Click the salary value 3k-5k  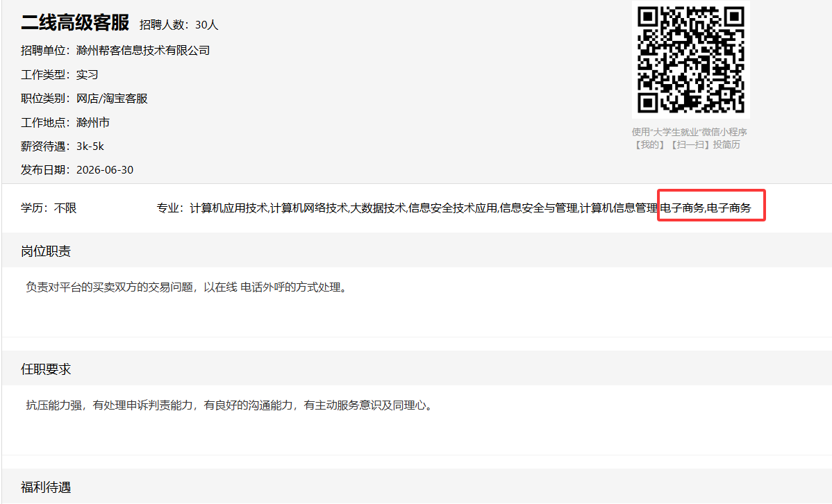tap(90, 146)
